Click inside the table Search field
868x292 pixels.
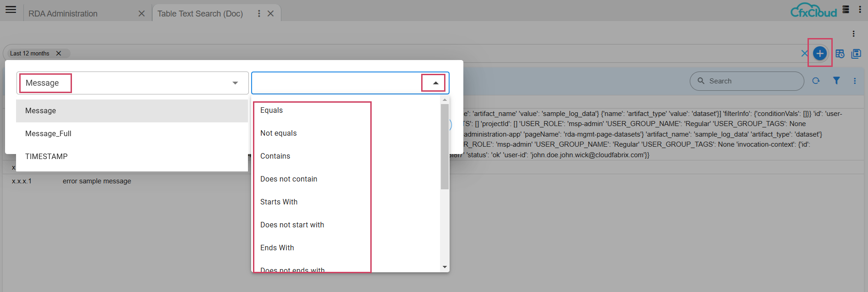tap(752, 81)
